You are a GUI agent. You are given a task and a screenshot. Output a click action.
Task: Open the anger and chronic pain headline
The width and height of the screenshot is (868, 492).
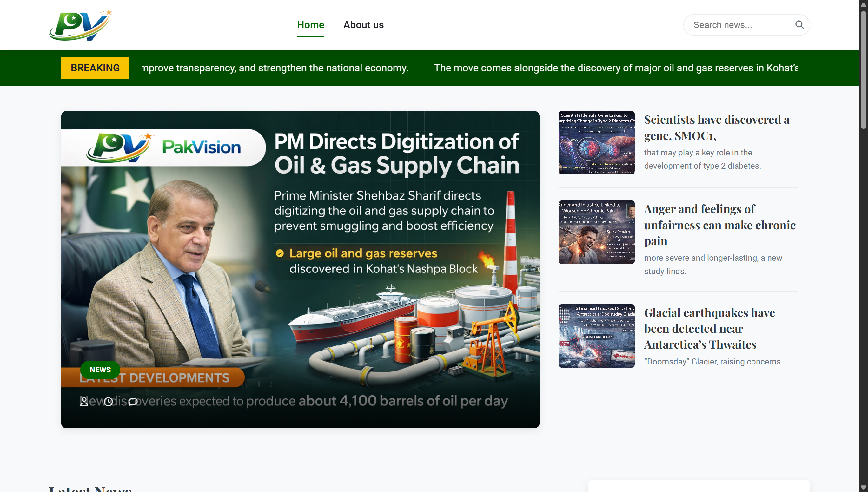click(719, 225)
